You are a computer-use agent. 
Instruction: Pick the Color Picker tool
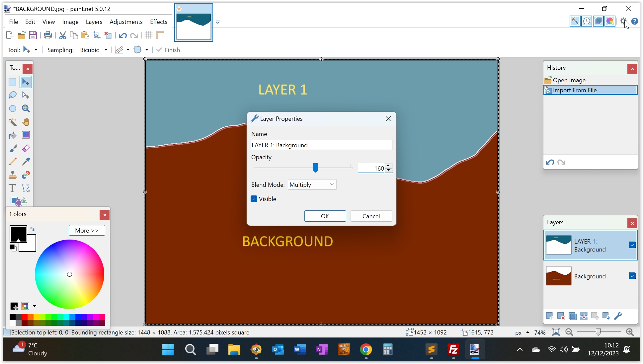point(26,162)
